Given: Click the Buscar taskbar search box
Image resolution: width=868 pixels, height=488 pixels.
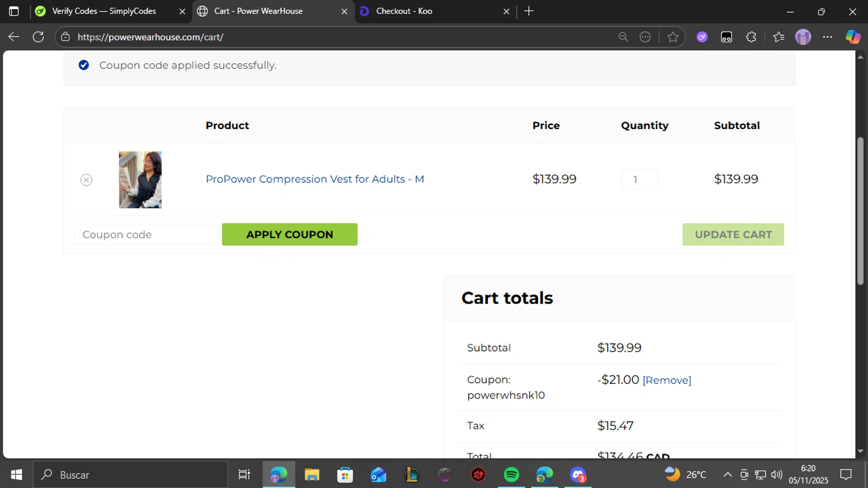Looking at the screenshot, I should [130, 475].
